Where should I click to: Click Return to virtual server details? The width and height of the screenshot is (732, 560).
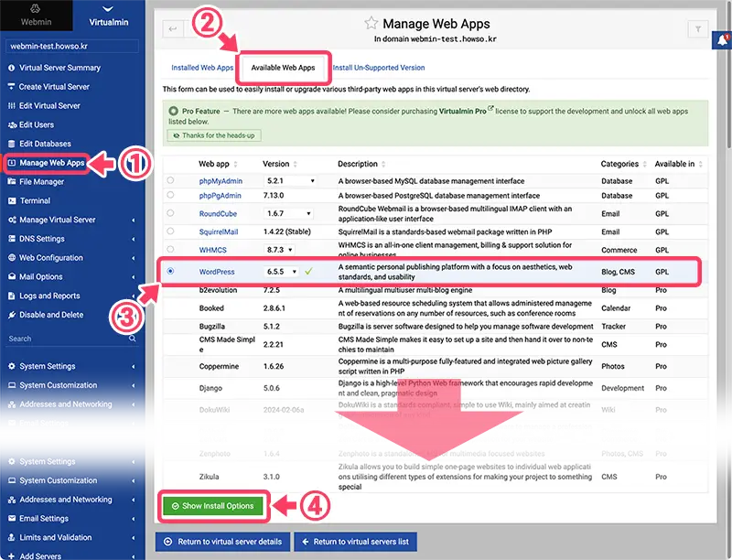click(223, 542)
